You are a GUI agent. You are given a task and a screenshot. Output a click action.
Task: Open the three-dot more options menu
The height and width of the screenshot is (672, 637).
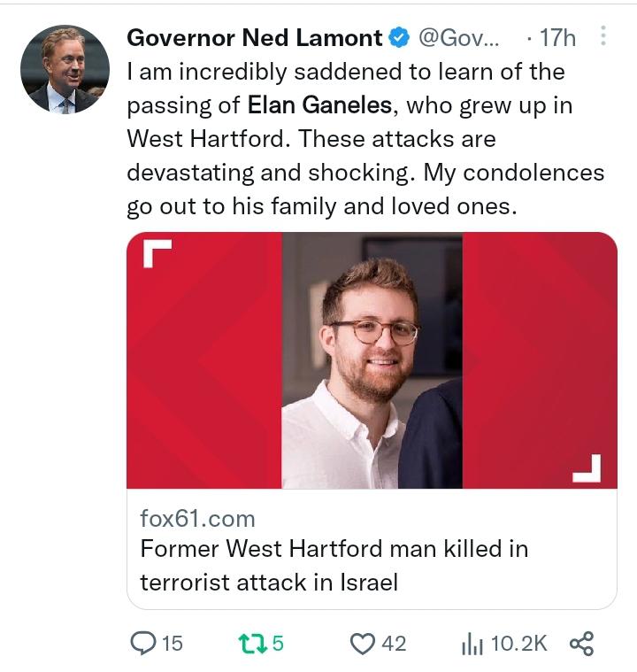(x=603, y=37)
